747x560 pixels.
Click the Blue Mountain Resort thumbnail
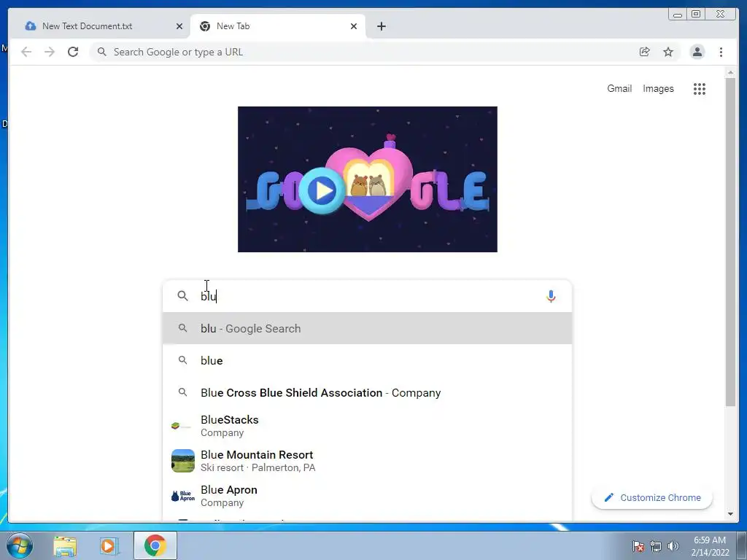(183, 461)
